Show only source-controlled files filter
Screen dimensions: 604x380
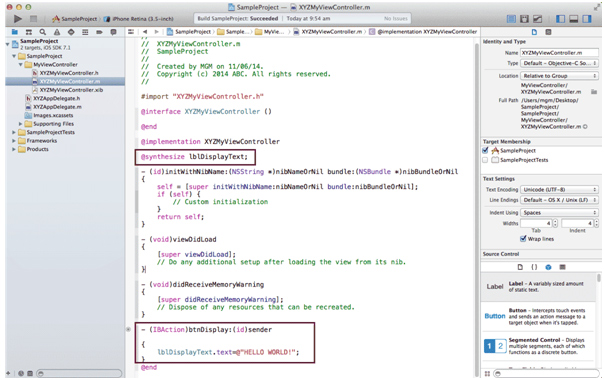[x=30, y=373]
